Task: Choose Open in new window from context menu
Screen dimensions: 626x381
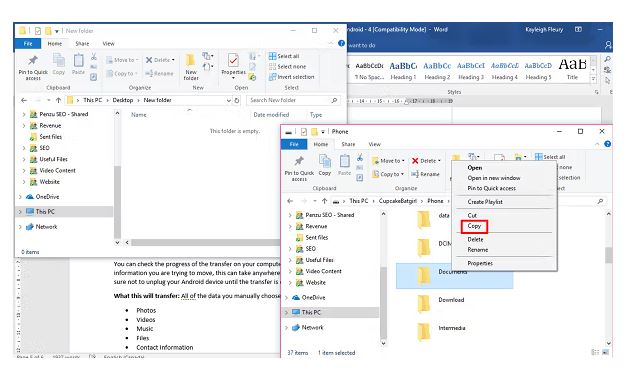Action: [504, 178]
